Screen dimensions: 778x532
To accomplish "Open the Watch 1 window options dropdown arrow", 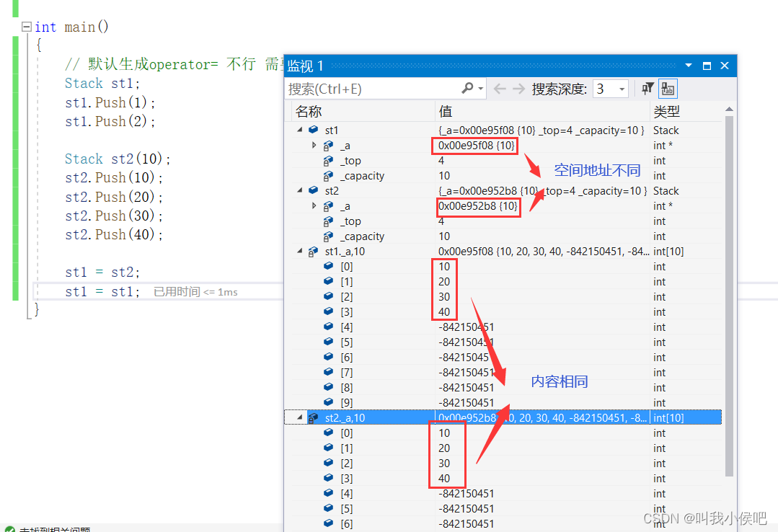I will click(689, 66).
